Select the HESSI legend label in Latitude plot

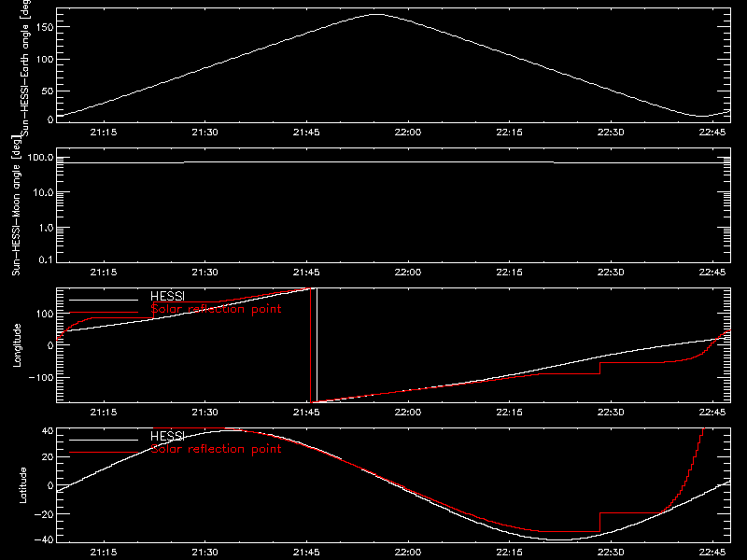(167, 436)
